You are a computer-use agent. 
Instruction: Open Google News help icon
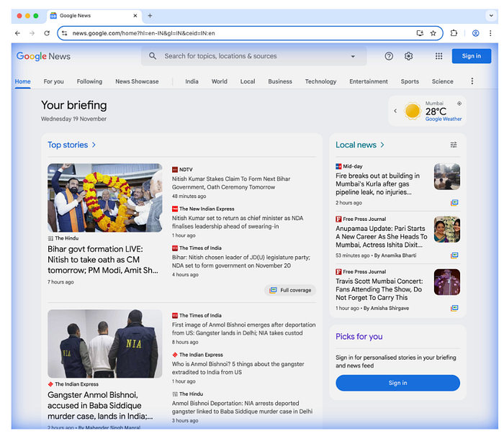pyautogui.click(x=389, y=56)
